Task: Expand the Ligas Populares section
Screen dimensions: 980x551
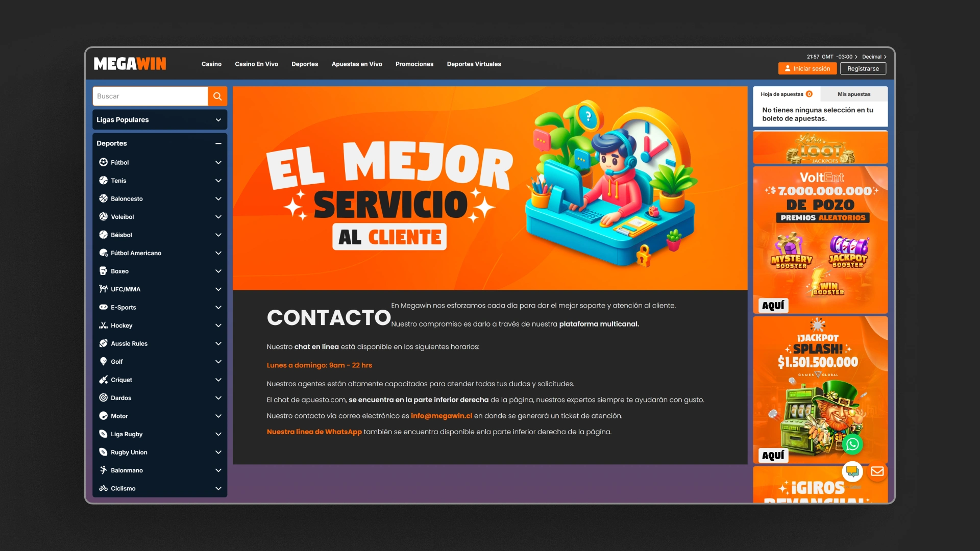Action: click(160, 120)
